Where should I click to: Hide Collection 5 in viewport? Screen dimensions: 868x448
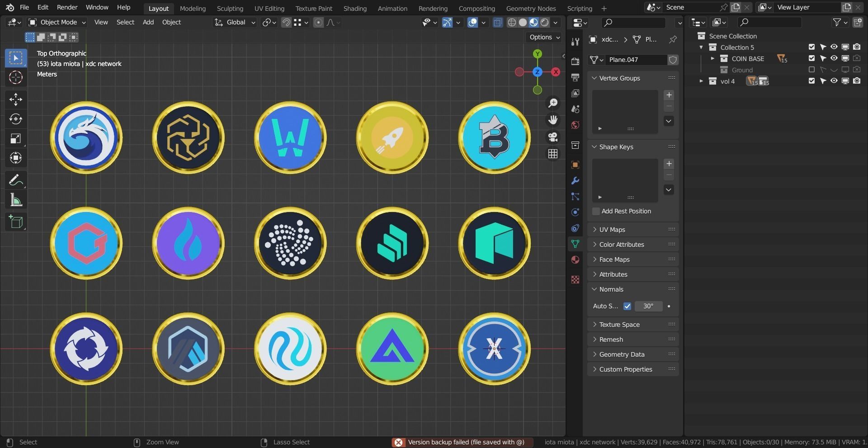(x=834, y=47)
